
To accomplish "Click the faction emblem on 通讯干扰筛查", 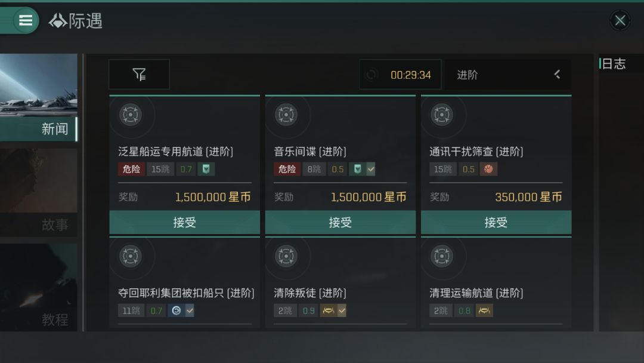I will pyautogui.click(x=489, y=169).
